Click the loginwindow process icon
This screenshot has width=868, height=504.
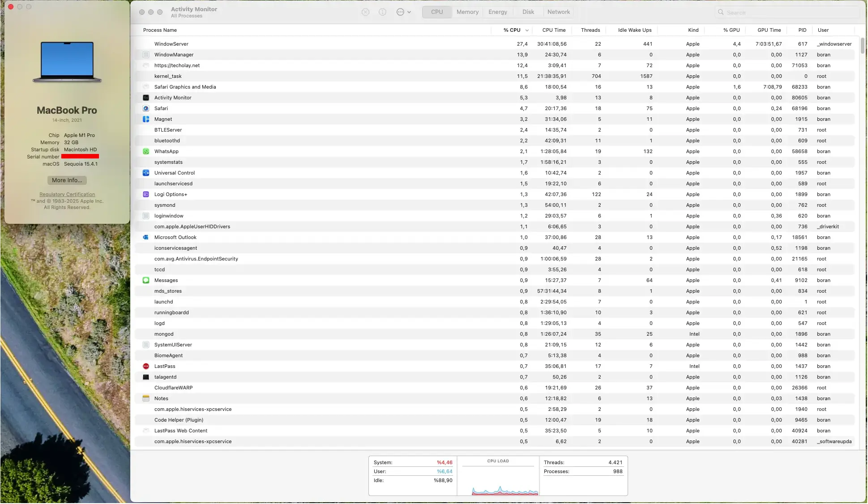tap(146, 216)
